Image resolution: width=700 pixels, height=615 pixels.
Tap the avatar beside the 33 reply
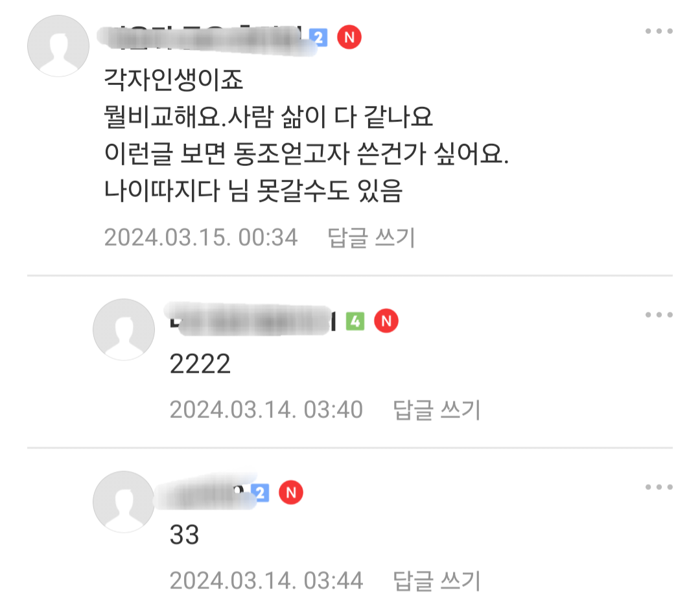coord(124,502)
